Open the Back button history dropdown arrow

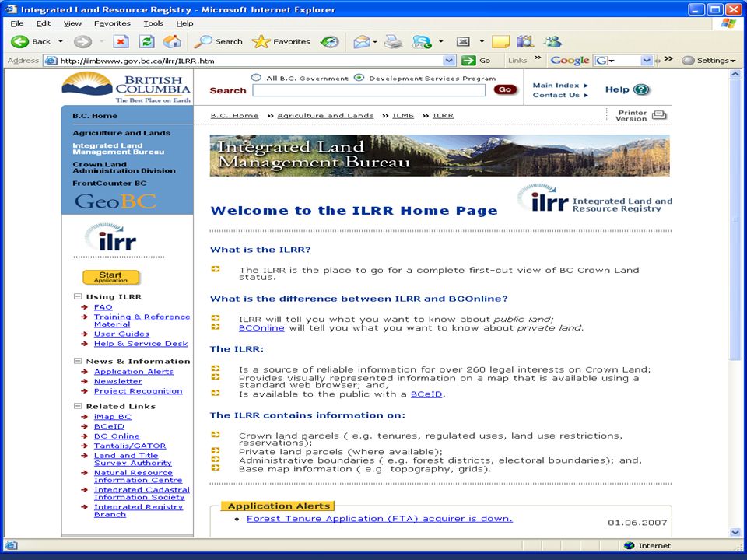(61, 42)
